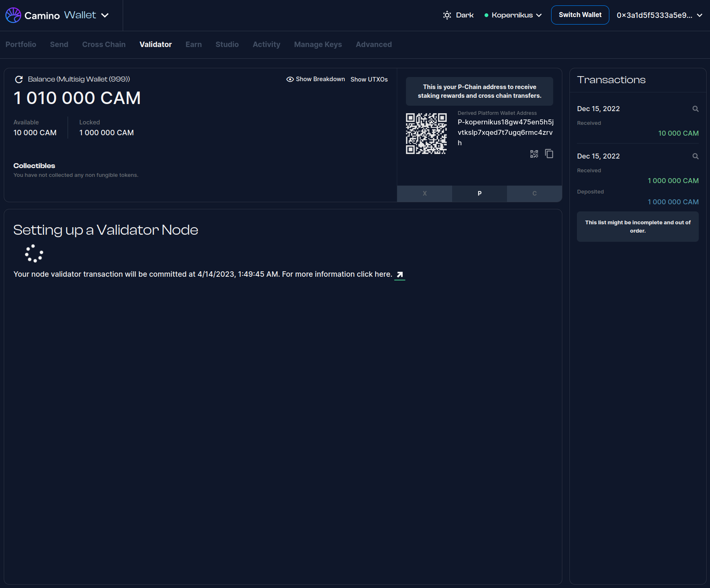Open the Manage Keys tab
Screen dimensions: 710x588
point(318,45)
